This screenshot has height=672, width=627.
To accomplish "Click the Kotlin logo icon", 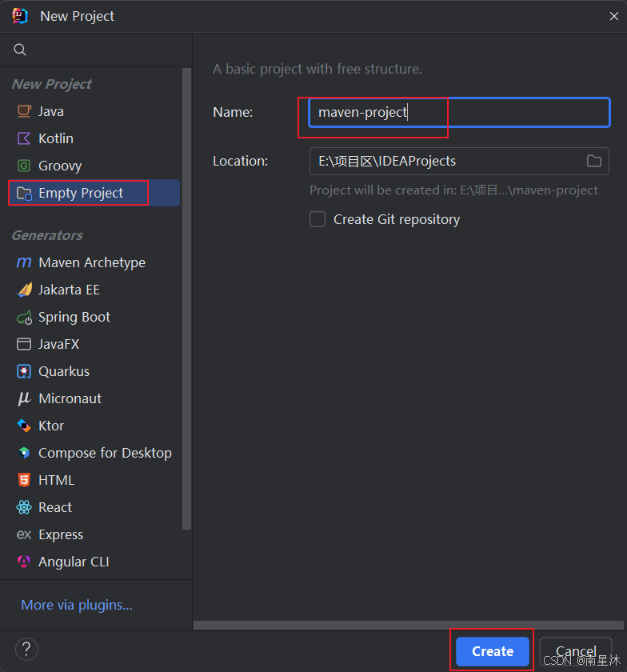I will [x=24, y=138].
